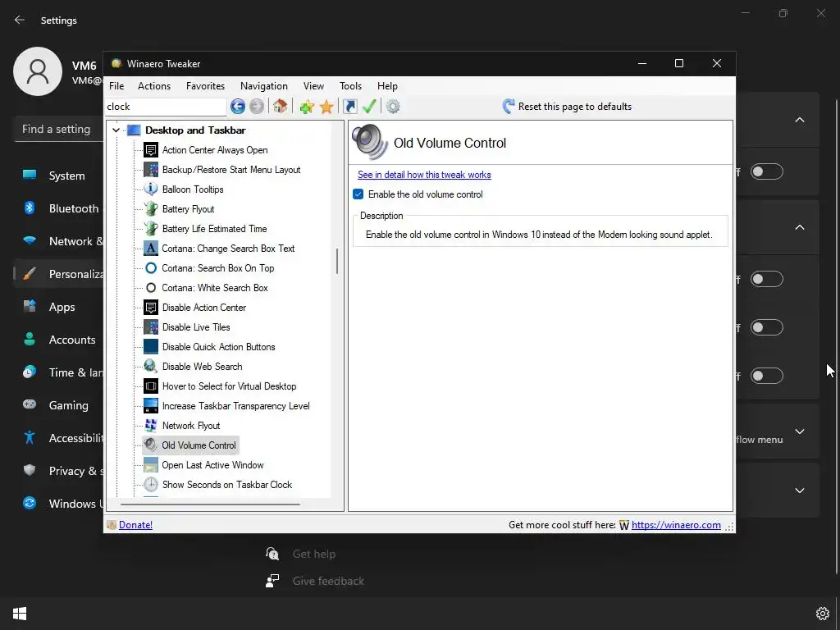
Task: Click the Back navigation arrow in Winaero toolbar
Action: [x=238, y=107]
